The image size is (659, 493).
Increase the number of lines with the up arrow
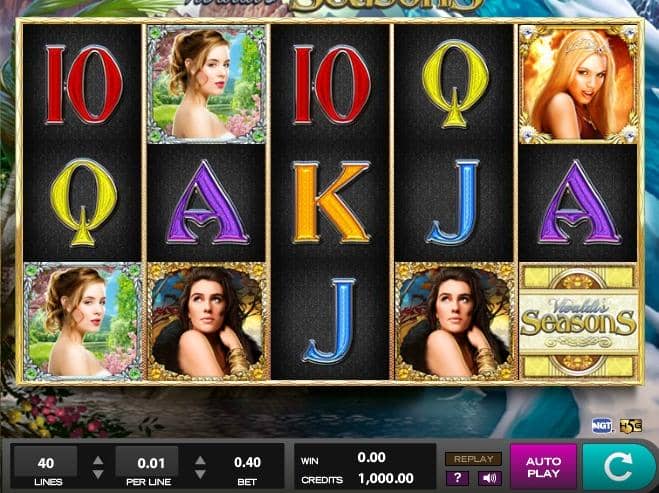pos(98,460)
